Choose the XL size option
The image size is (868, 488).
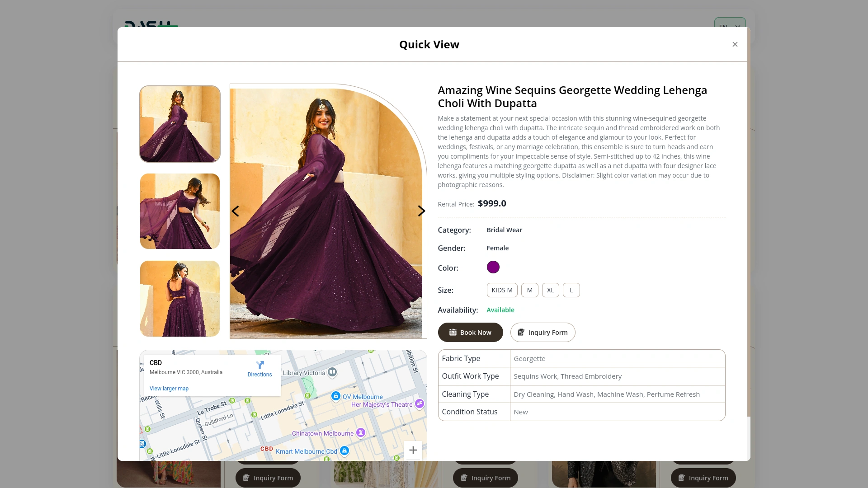[550, 290]
